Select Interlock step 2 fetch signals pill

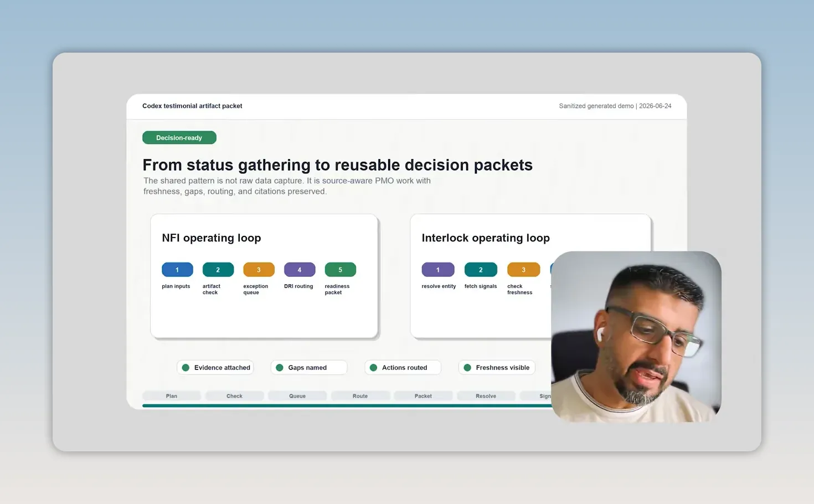(x=481, y=270)
